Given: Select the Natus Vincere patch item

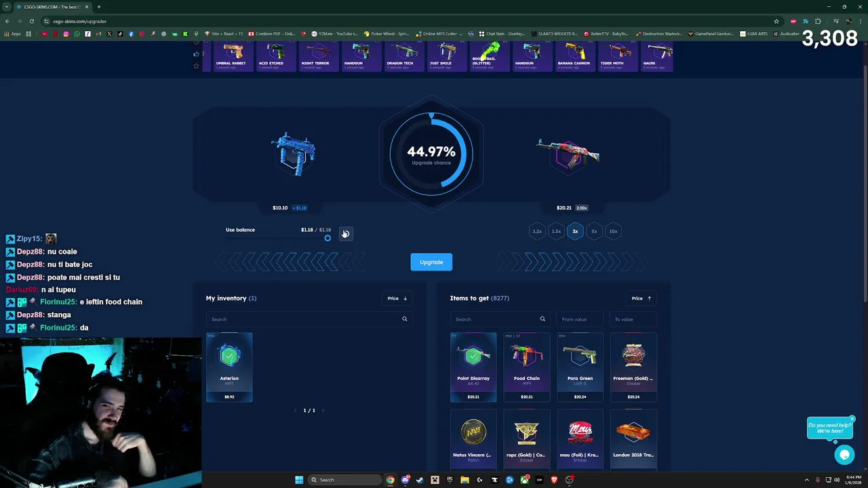Looking at the screenshot, I should tap(473, 439).
